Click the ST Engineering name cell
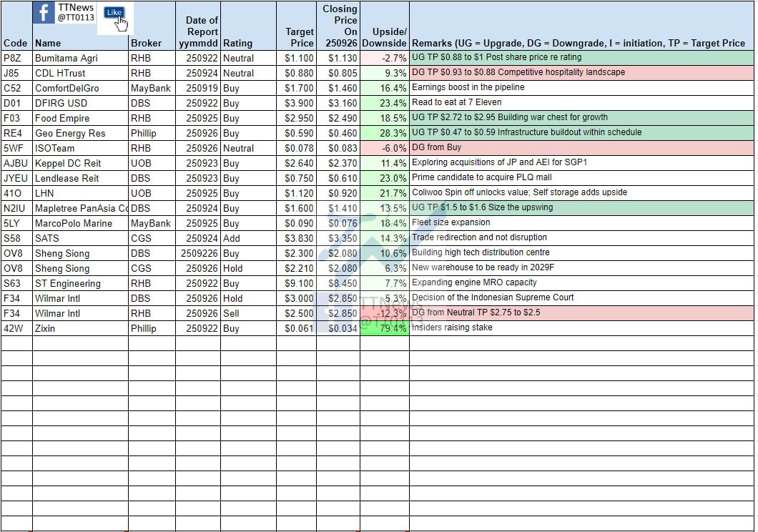 (80, 283)
